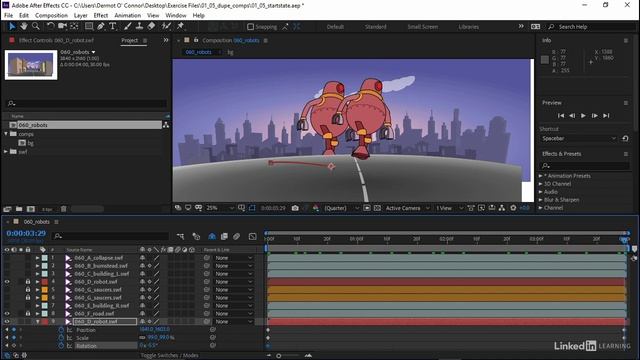Switch to the Project panel tab
Viewport: 640px width, 360px height.
[130, 40]
